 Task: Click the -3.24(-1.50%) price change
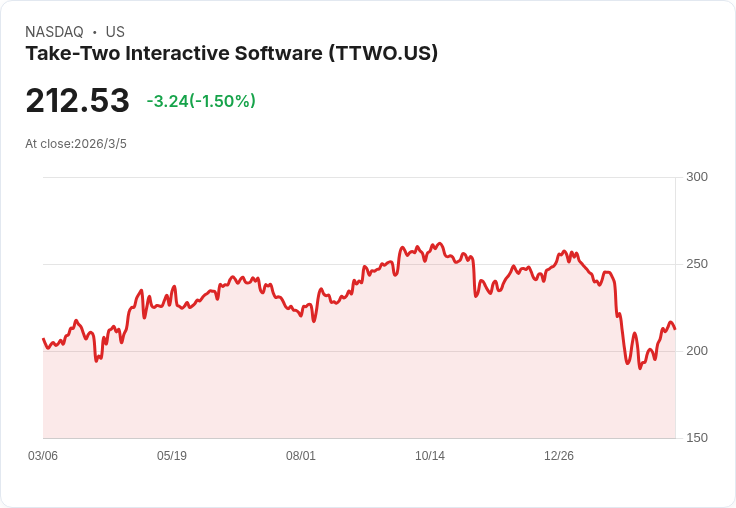point(201,101)
